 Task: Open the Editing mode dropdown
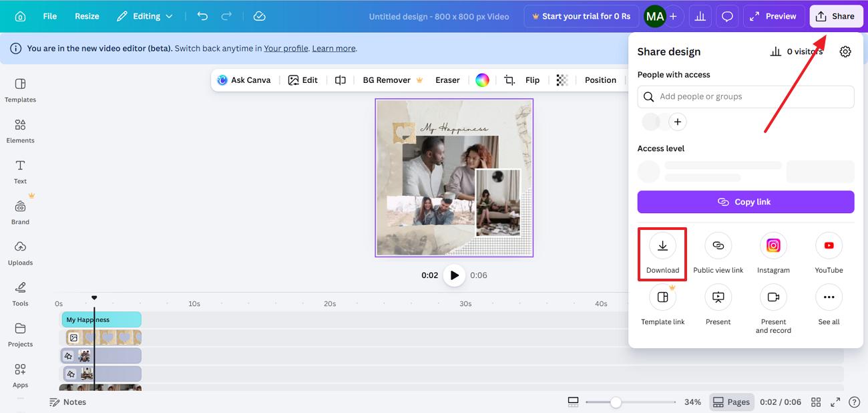(145, 15)
